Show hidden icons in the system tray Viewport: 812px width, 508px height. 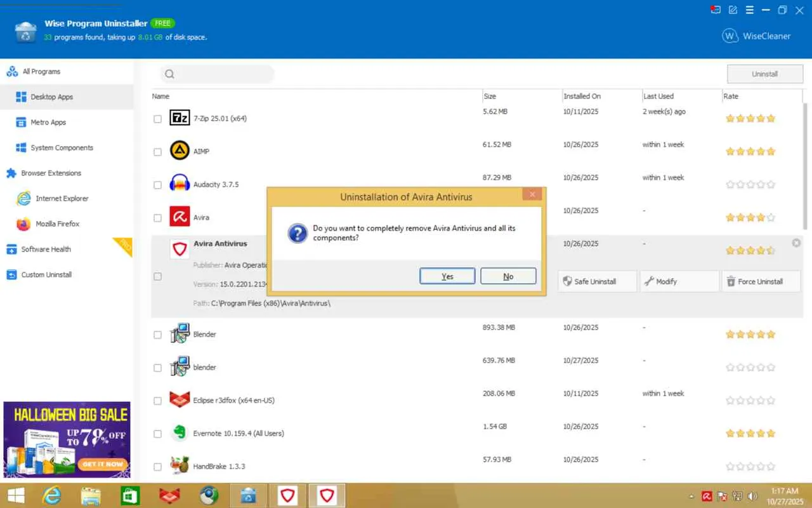691,496
